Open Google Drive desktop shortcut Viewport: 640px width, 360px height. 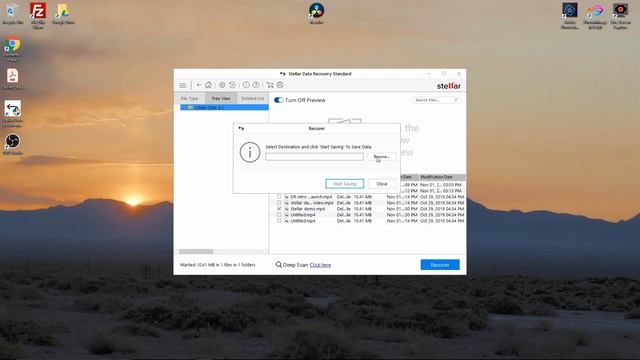(63, 13)
